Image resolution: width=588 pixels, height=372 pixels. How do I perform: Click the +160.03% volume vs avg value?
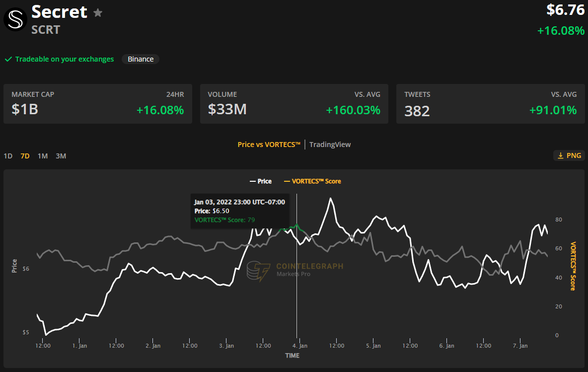click(x=353, y=110)
